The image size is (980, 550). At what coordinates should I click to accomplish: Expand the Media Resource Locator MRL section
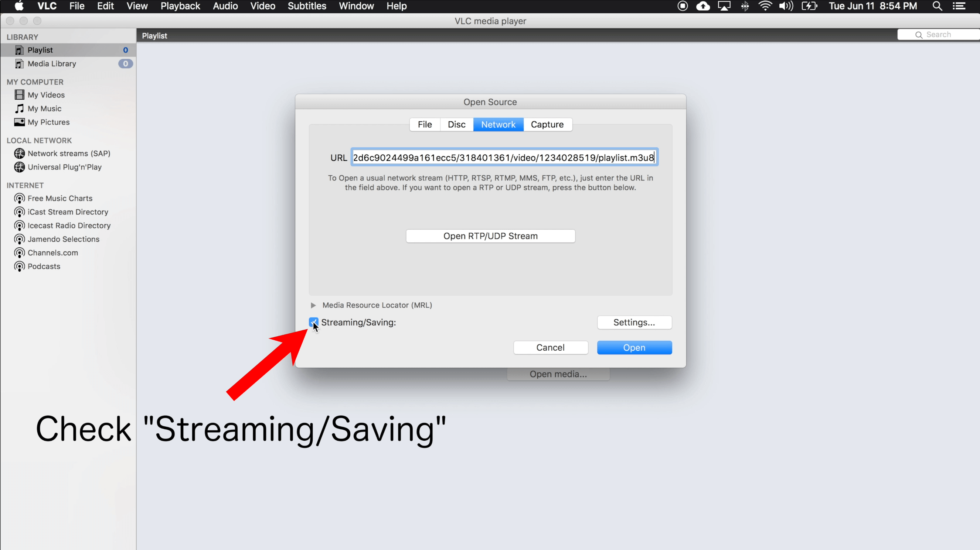(313, 305)
